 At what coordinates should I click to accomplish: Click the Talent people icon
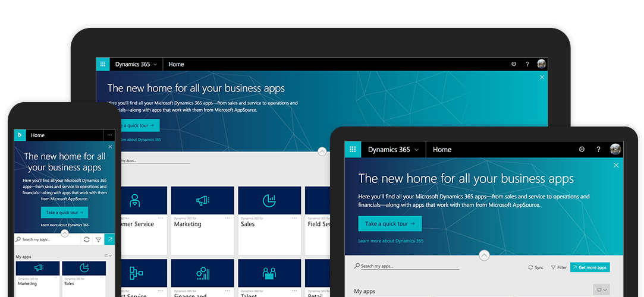pyautogui.click(x=269, y=273)
